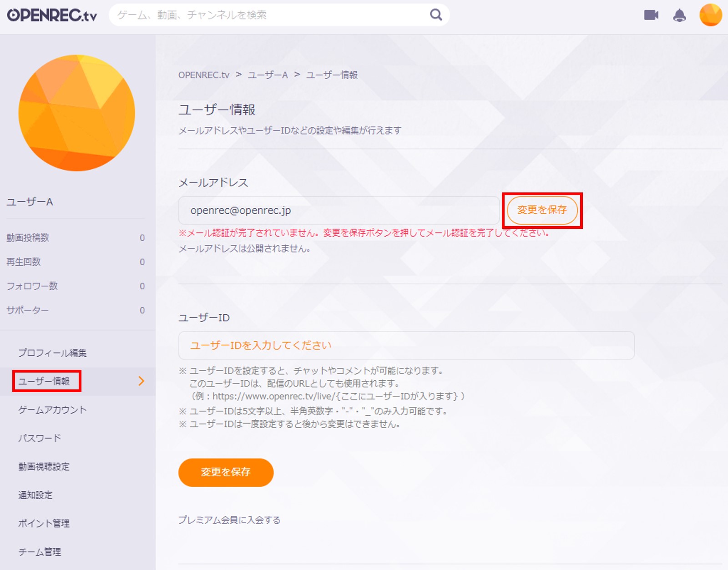This screenshot has width=728, height=570.
Task: Open the video camera broadcast icon
Action: (x=651, y=15)
